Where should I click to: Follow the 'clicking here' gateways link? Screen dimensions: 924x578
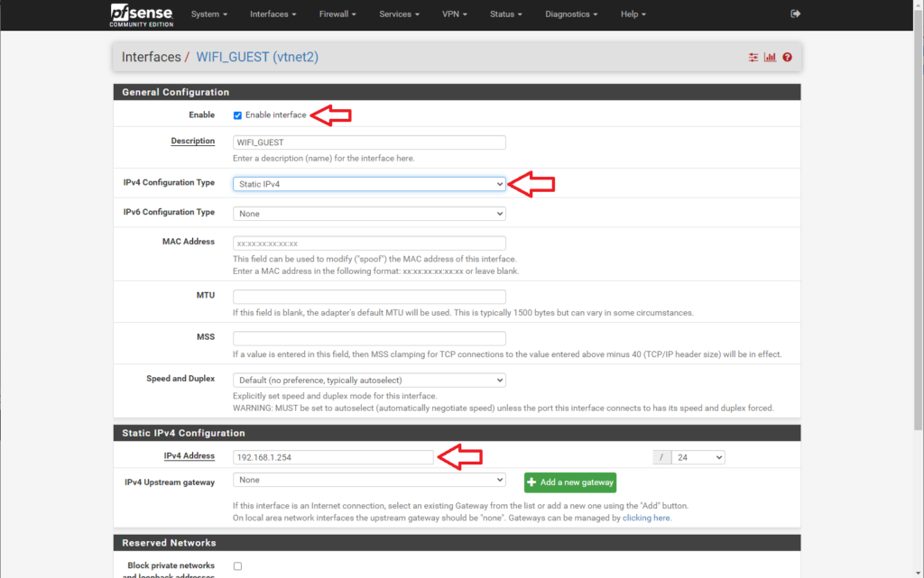(646, 518)
